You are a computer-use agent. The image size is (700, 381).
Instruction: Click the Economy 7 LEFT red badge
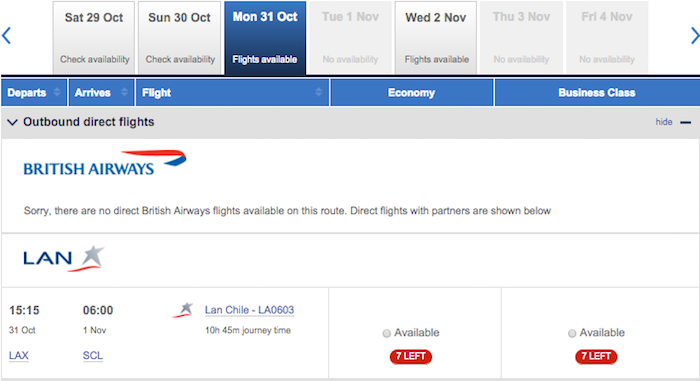click(411, 356)
